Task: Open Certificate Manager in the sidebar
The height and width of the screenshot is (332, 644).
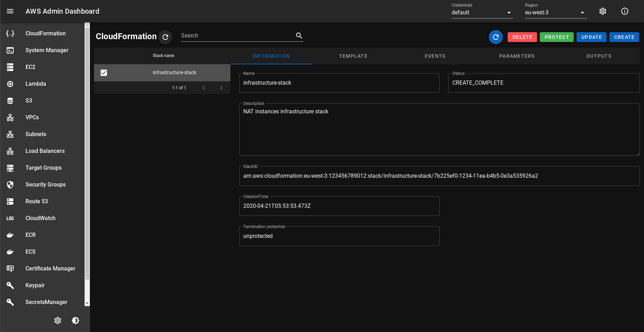Action: click(42, 269)
